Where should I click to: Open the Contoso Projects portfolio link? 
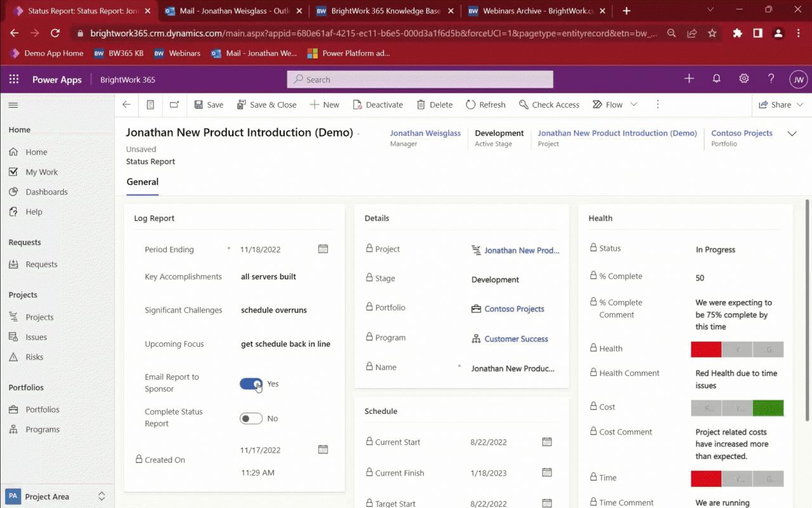click(x=514, y=309)
